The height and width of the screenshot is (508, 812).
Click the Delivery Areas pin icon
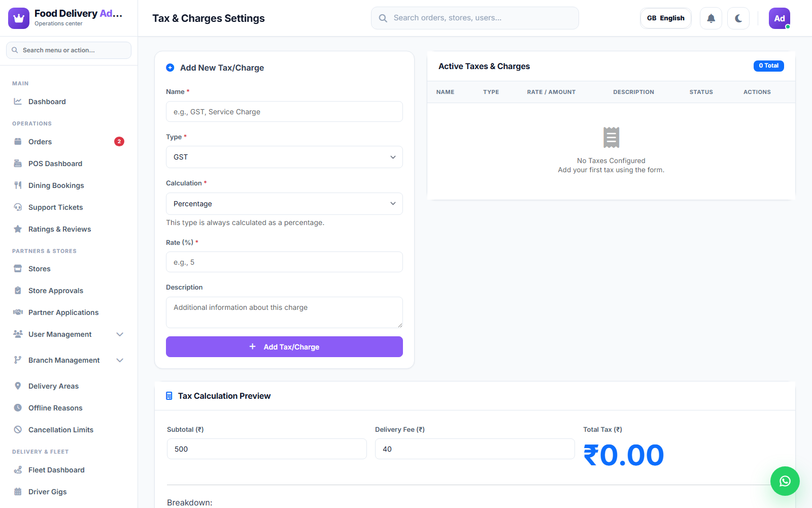[x=18, y=386]
